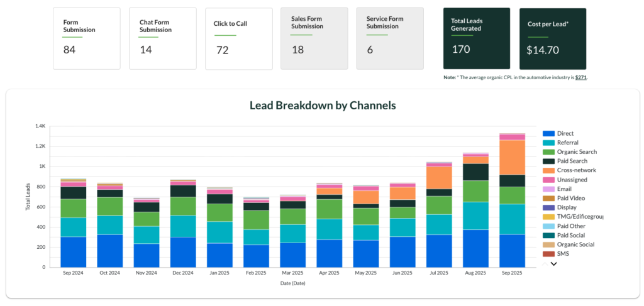Click the Form Submission scorecard
The height and width of the screenshot is (306, 644).
pyautogui.click(x=86, y=38)
